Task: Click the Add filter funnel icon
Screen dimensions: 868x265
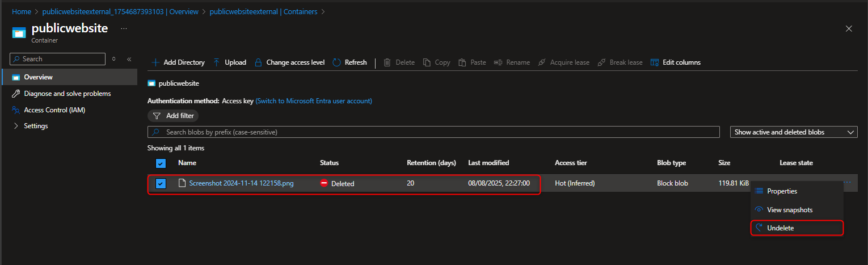Action: 157,116
